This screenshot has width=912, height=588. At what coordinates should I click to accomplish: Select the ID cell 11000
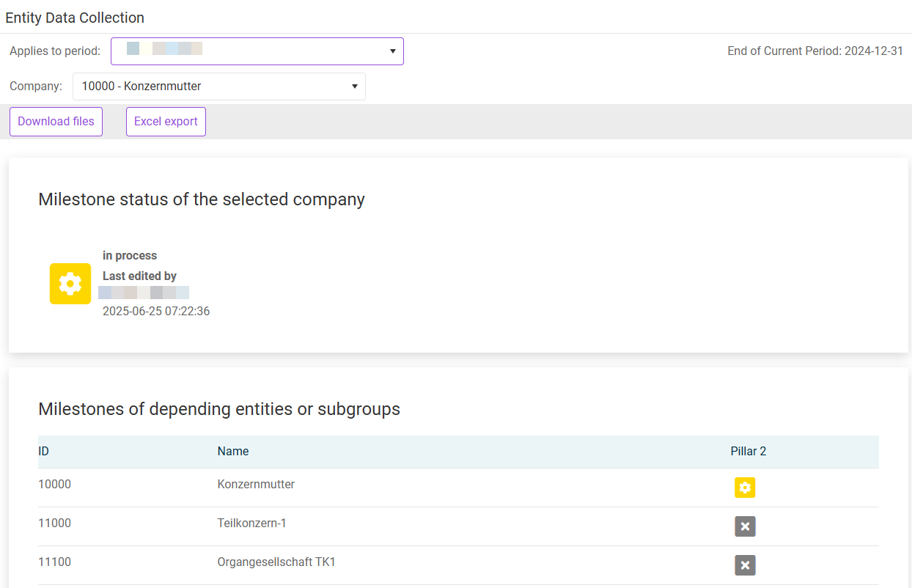pyautogui.click(x=55, y=523)
